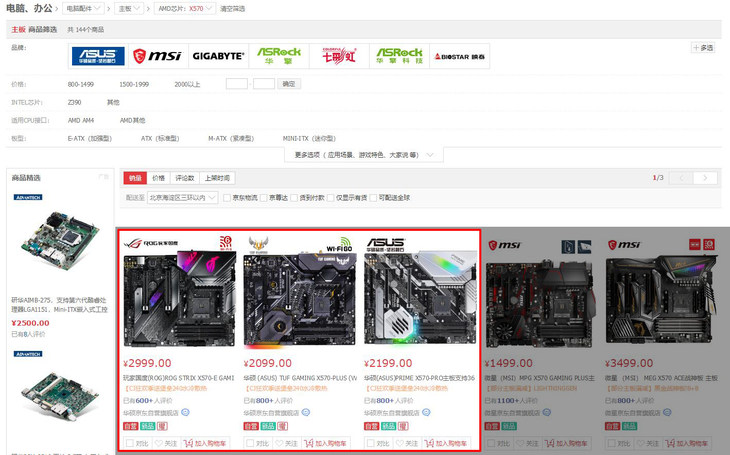Enable the 京东物流 checkbox
Viewport: 730px width, 455px height.
click(x=227, y=198)
